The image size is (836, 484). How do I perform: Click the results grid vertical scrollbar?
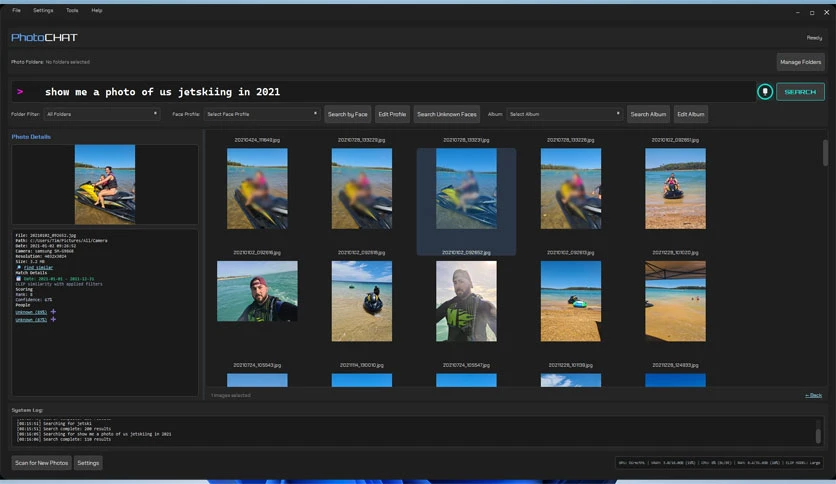825,152
